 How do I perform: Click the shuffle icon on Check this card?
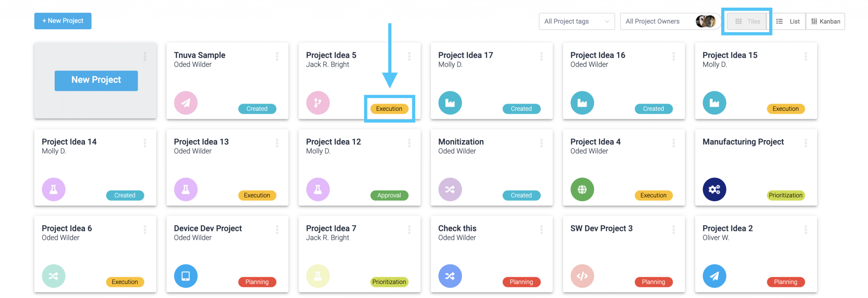pyautogui.click(x=450, y=276)
